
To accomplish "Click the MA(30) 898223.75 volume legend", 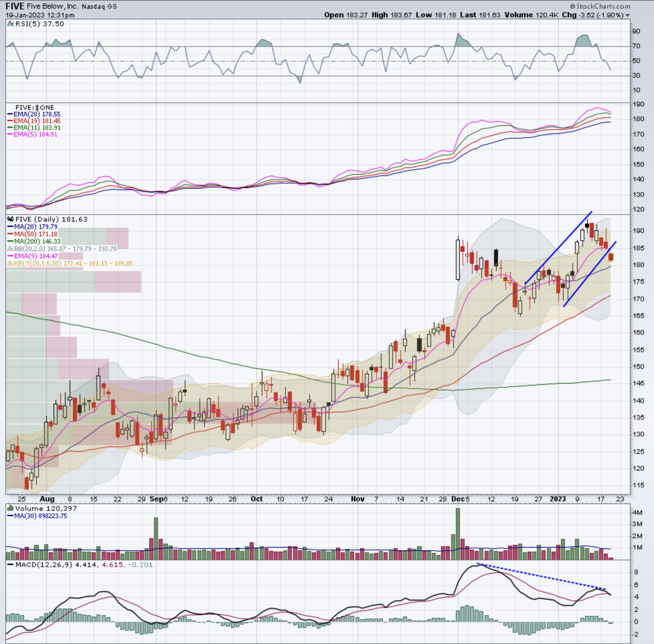I will [x=37, y=516].
